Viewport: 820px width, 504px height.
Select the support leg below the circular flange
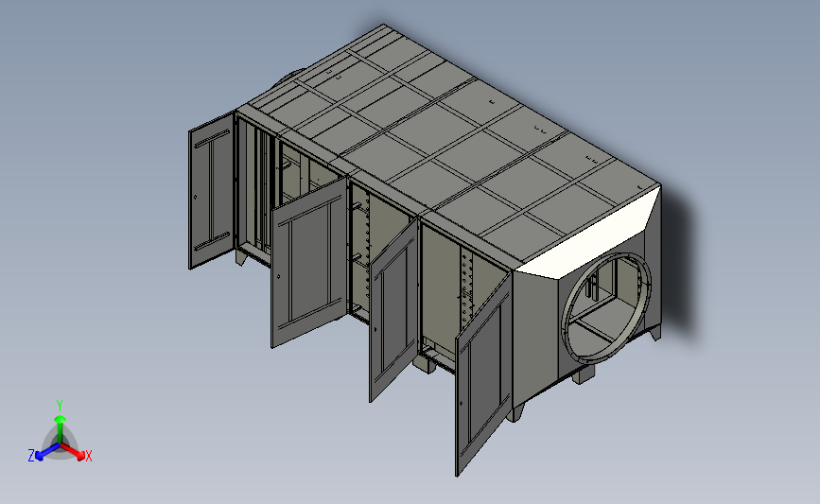pos(584,374)
